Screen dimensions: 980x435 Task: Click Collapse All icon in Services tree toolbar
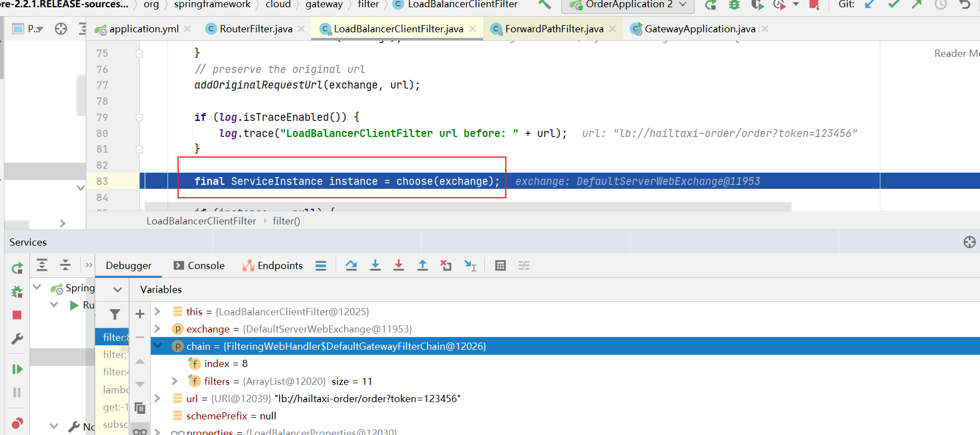[66, 265]
